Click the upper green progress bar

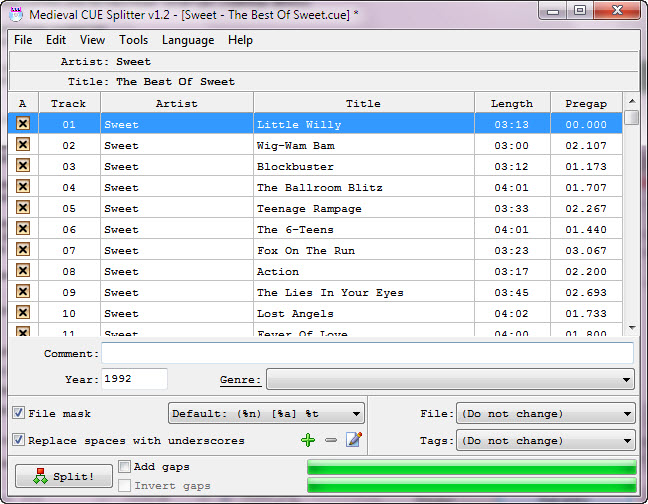click(472, 467)
